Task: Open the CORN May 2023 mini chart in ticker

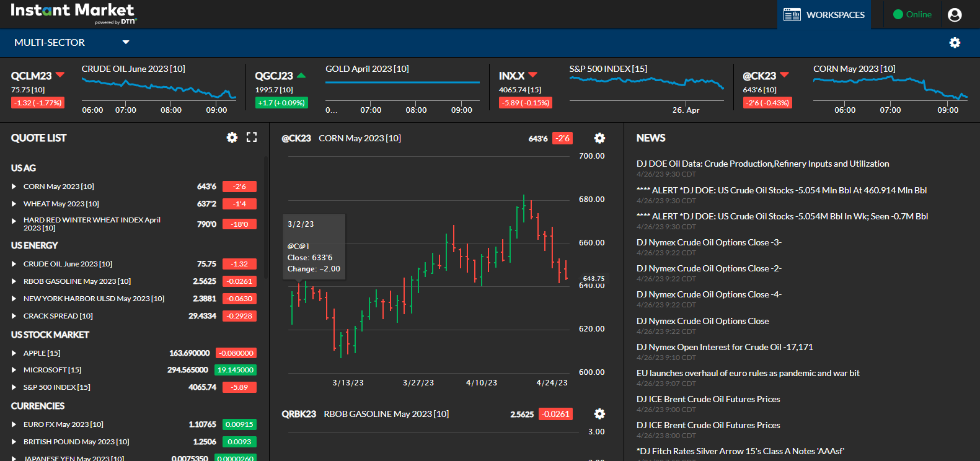Action: coord(890,90)
